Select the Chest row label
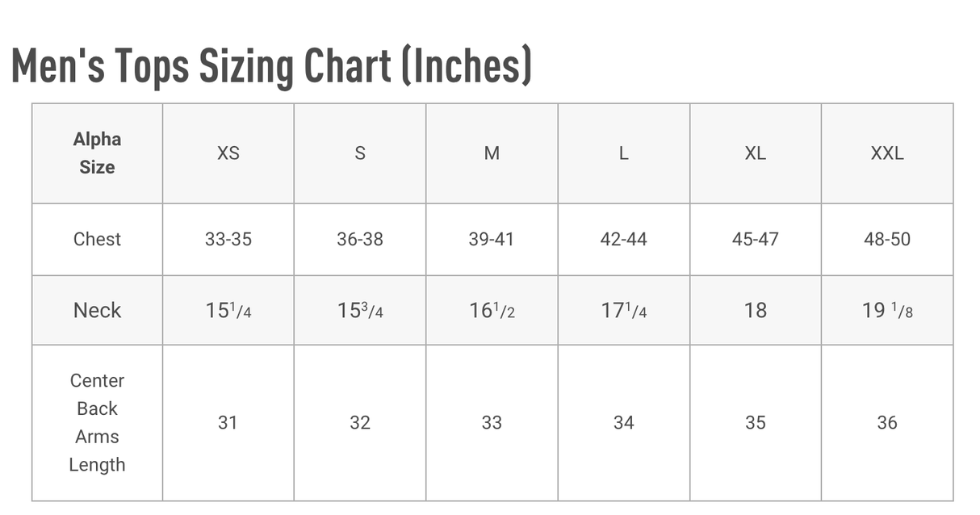 (x=97, y=239)
